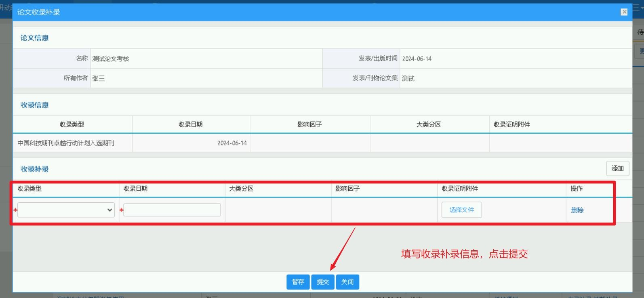
Task: Click the 发表/刊物论文集 value 测试
Action: (408, 78)
